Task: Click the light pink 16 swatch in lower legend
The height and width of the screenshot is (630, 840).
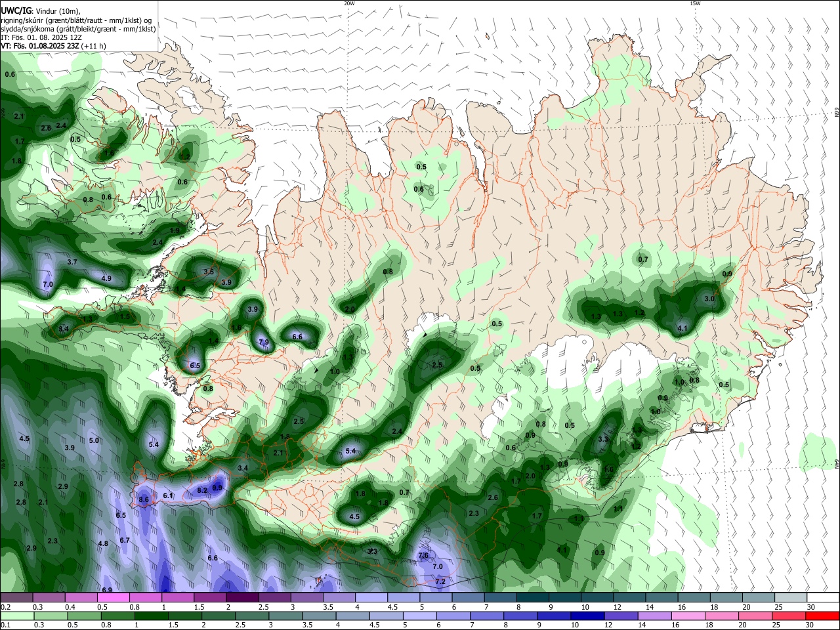Action: [x=687, y=616]
